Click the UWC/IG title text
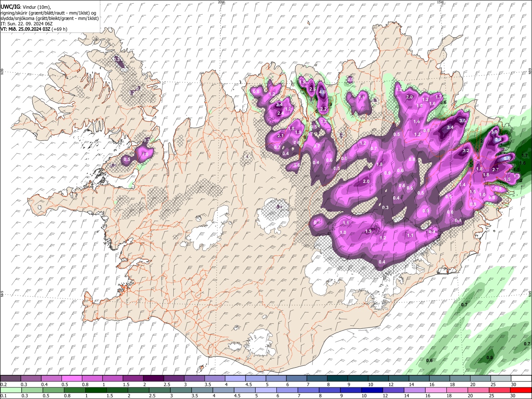The width and height of the screenshot is (532, 399). (10, 7)
